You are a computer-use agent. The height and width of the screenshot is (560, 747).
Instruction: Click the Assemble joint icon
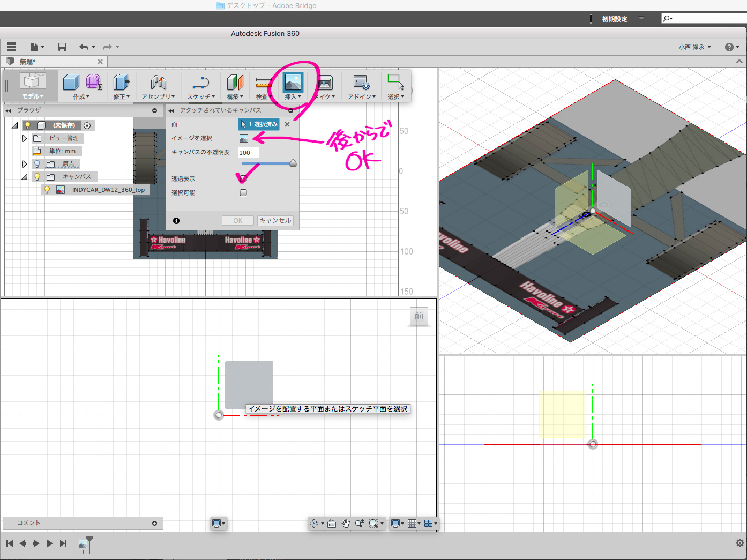[158, 82]
